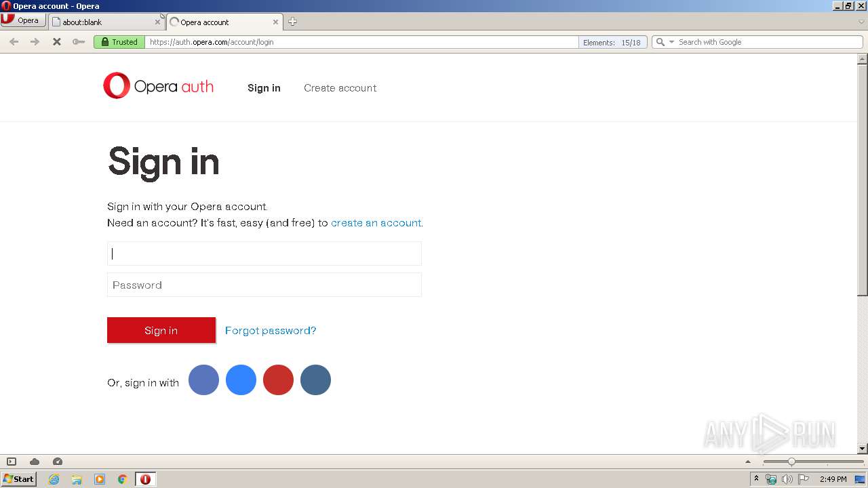
Task: Click the zoom slider handle
Action: click(791, 462)
